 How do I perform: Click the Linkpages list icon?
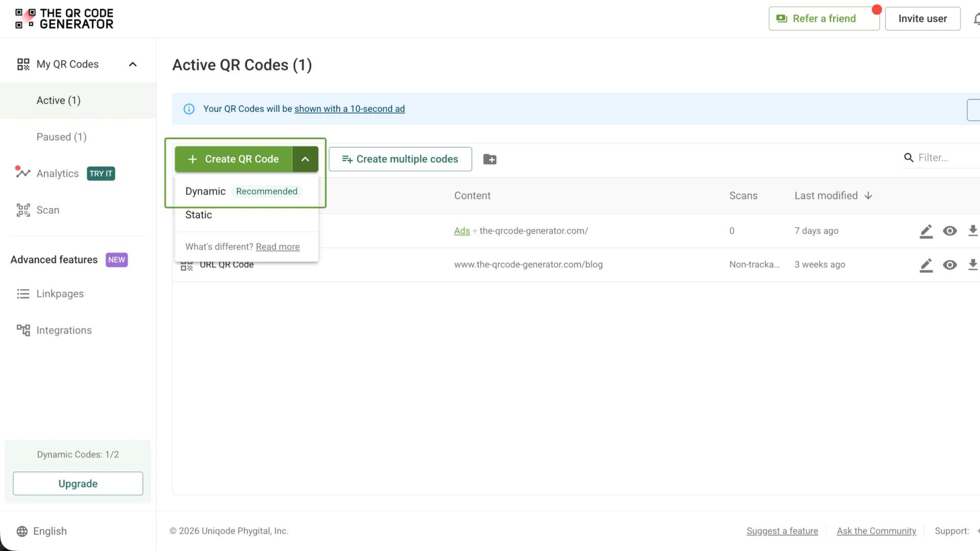[x=23, y=294]
